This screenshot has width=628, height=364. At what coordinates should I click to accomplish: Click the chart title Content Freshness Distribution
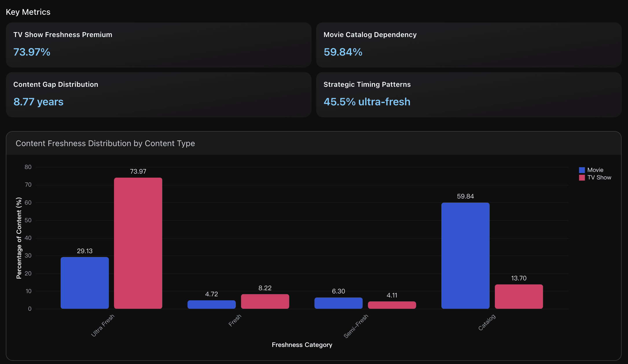(x=105, y=143)
